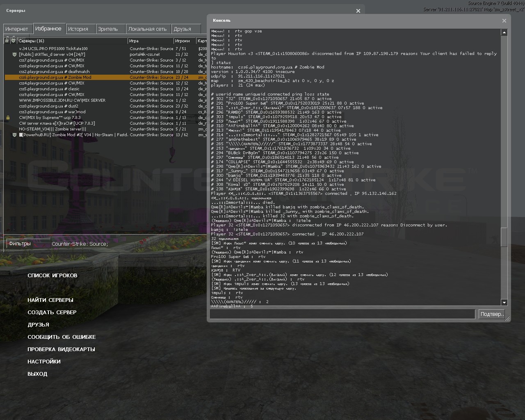Click shield icon beside PowerhuB.RU Zombie Mod
The image size is (525, 420).
[x=14, y=135]
